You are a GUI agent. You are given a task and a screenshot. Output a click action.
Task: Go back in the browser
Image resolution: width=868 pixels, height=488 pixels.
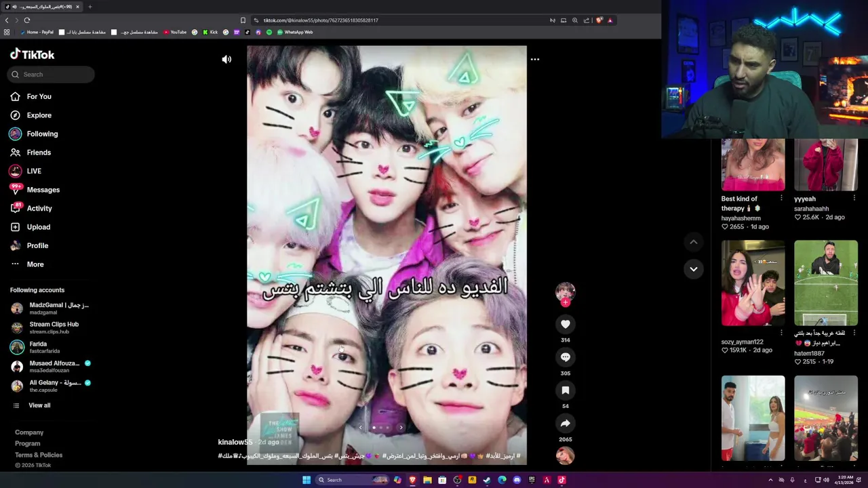[7, 20]
